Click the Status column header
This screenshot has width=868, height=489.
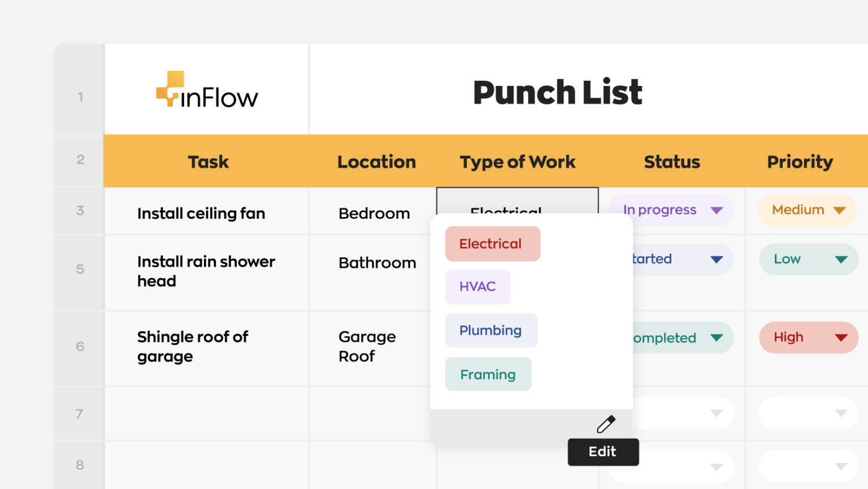tap(671, 162)
